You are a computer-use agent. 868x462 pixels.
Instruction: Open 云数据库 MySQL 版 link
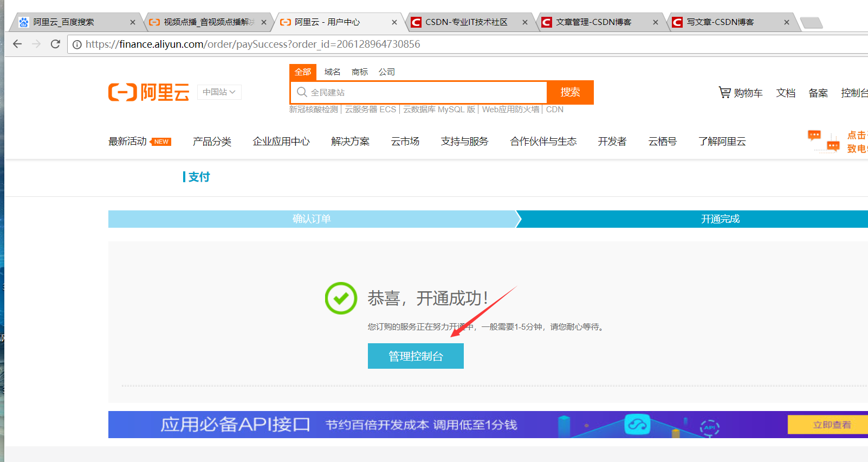coord(439,110)
